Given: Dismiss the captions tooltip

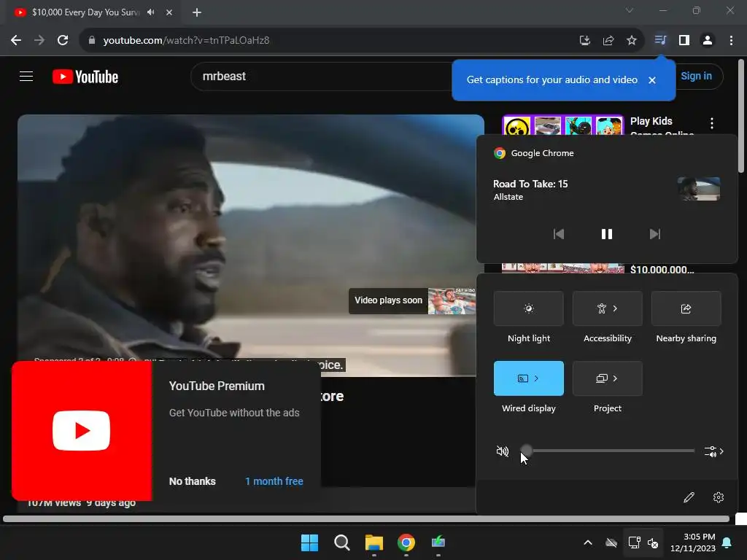Looking at the screenshot, I should (x=652, y=80).
